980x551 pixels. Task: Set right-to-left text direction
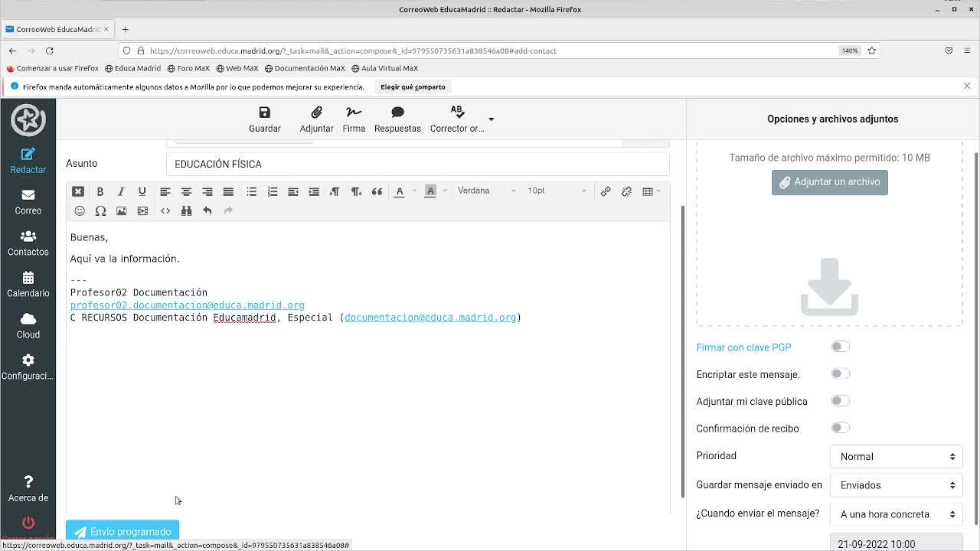click(356, 191)
